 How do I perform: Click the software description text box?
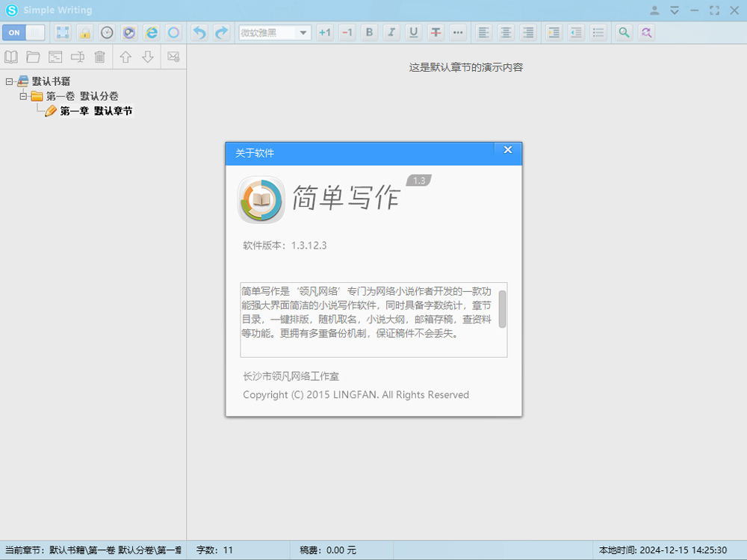(373, 320)
